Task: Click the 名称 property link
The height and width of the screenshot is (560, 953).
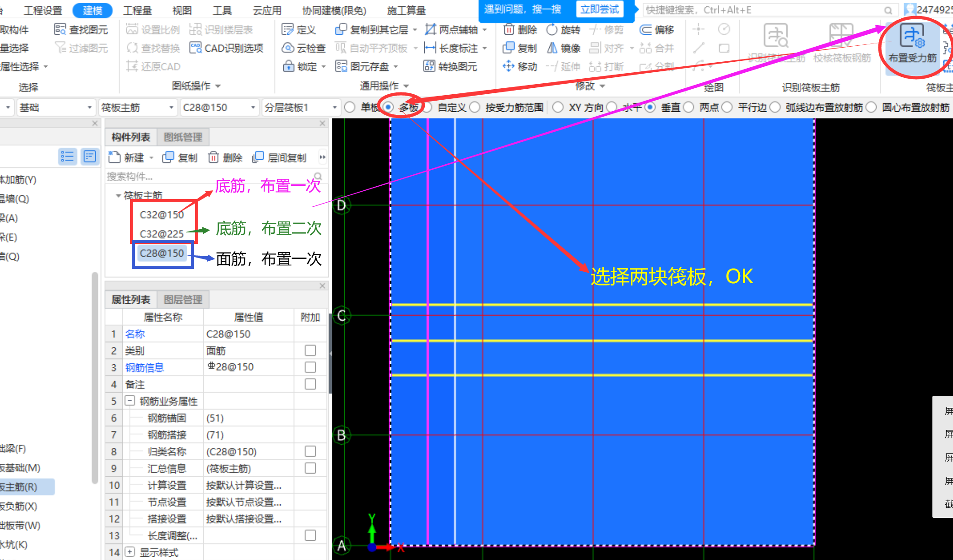Action: [135, 334]
